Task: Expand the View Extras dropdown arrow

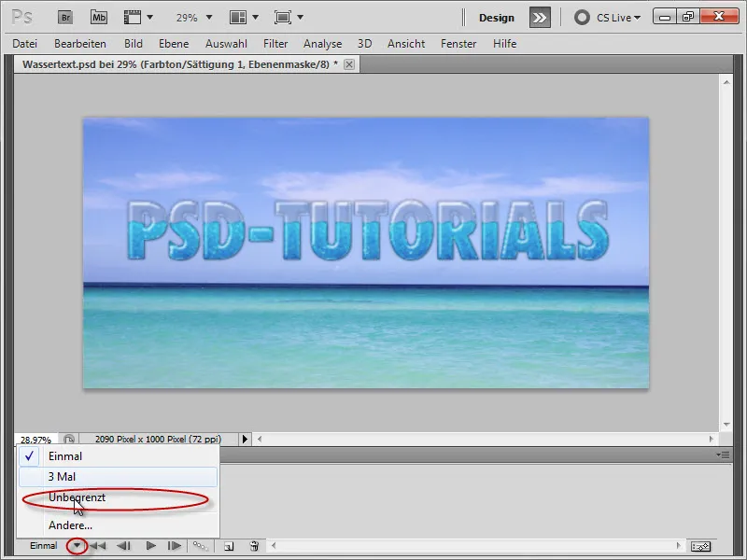Action: (x=149, y=18)
